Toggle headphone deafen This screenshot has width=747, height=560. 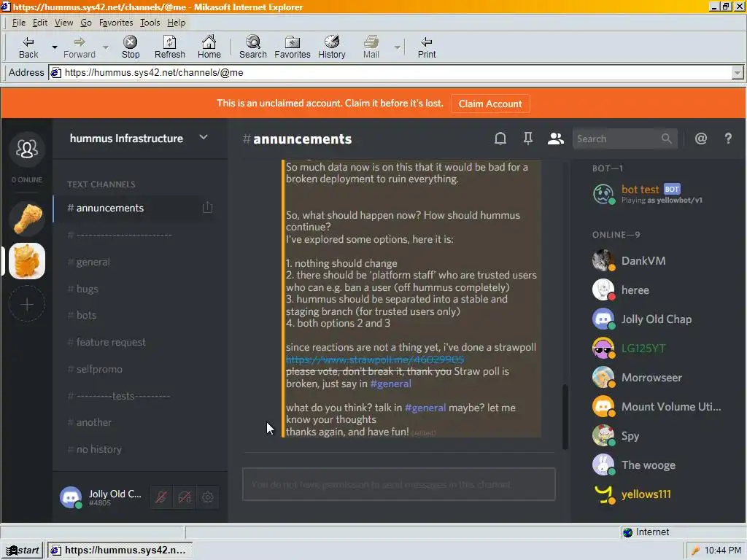(x=185, y=497)
